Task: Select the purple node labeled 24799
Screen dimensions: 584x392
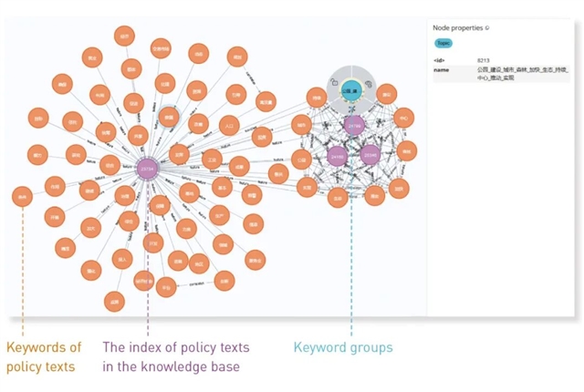Action: point(354,125)
